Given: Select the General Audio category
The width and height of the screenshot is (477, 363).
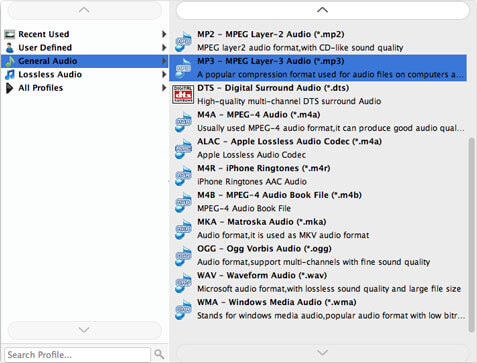Looking at the screenshot, I should coord(85,61).
